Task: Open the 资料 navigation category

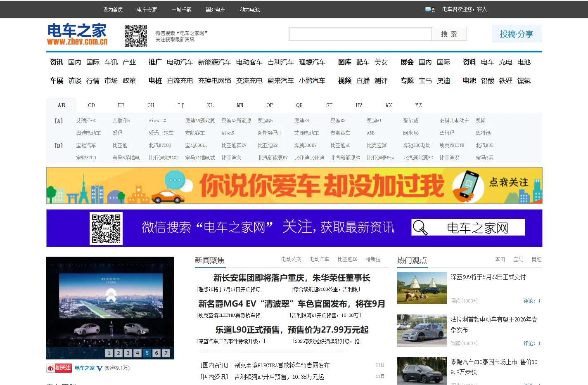Action: click(x=469, y=62)
